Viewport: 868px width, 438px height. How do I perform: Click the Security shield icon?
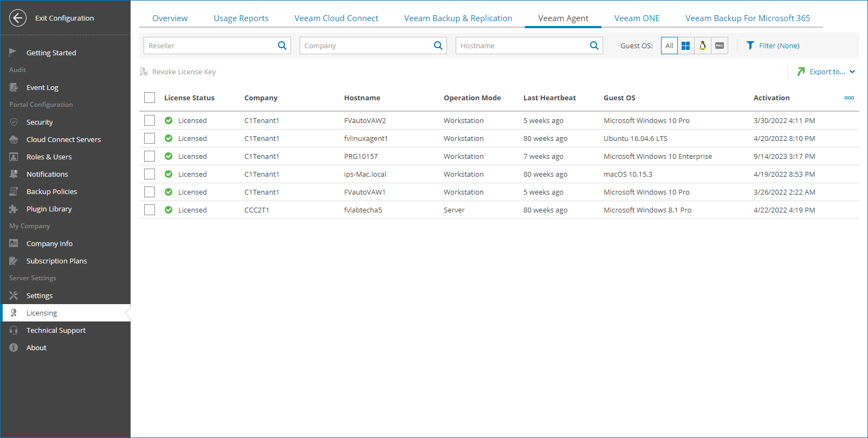pyautogui.click(x=14, y=122)
